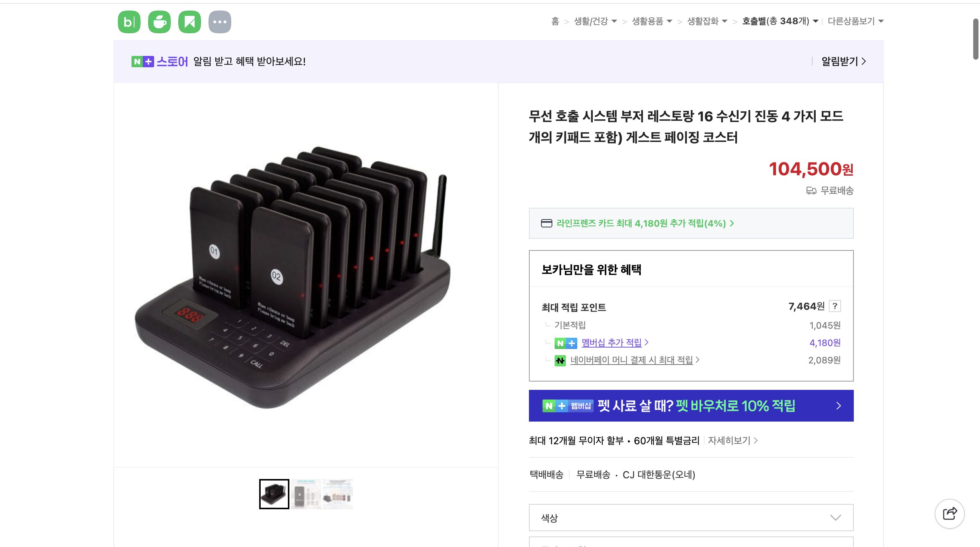Viewport: 980px width, 547px height.
Task: Open the more options (...) icon
Action: pos(220,22)
